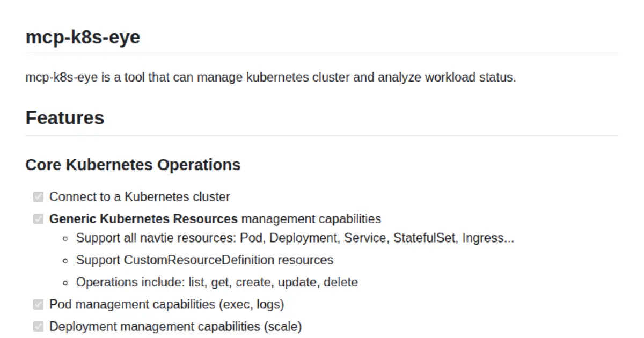Click the Support CustomResourceDefinition resources line
This screenshot has width=644, height=338.
pyautogui.click(x=204, y=260)
